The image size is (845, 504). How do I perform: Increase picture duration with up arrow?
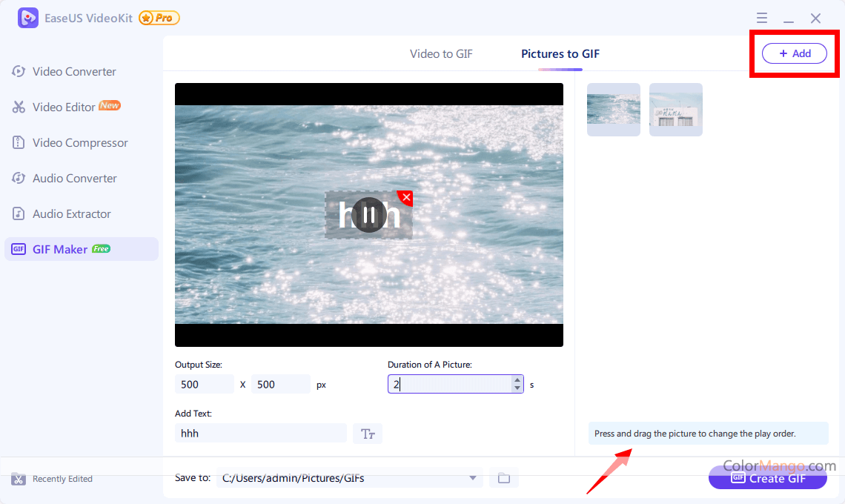[517, 379]
